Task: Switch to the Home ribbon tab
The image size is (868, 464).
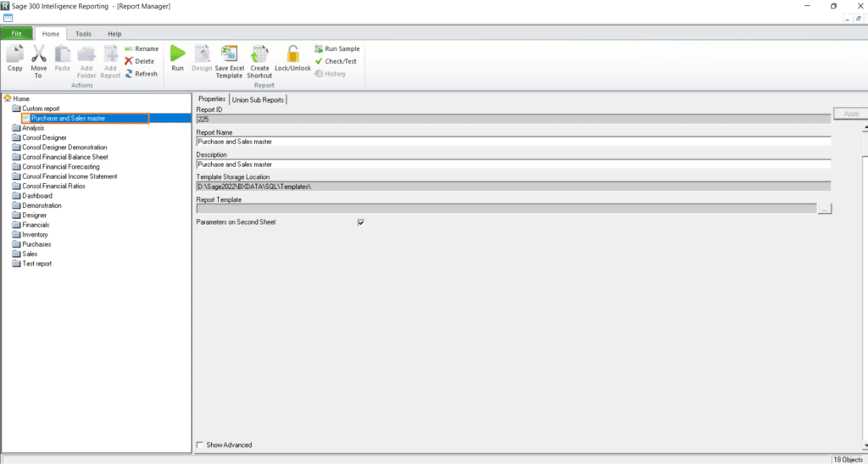Action: [51, 33]
